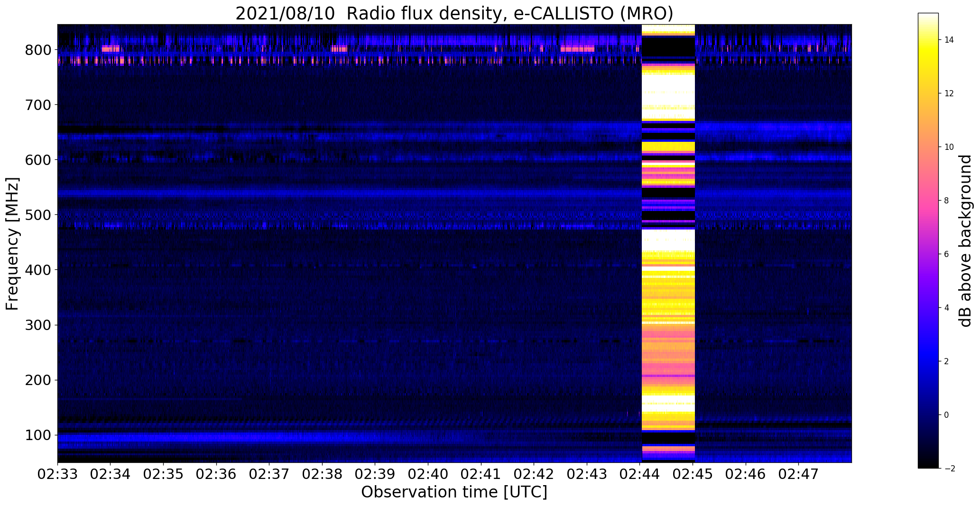Click the 02:35 time tick label
The width and height of the screenshot is (980, 506).
point(164,474)
